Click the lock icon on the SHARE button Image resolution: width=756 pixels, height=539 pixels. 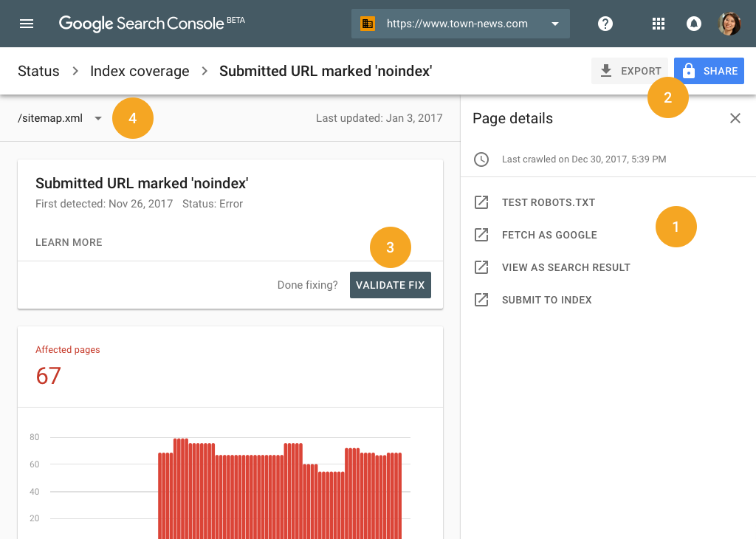(687, 70)
